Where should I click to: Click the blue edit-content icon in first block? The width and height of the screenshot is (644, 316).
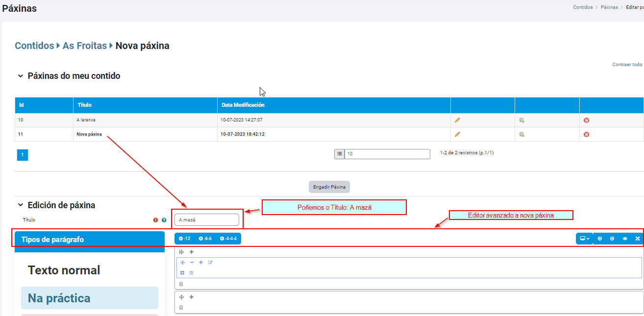click(x=210, y=263)
